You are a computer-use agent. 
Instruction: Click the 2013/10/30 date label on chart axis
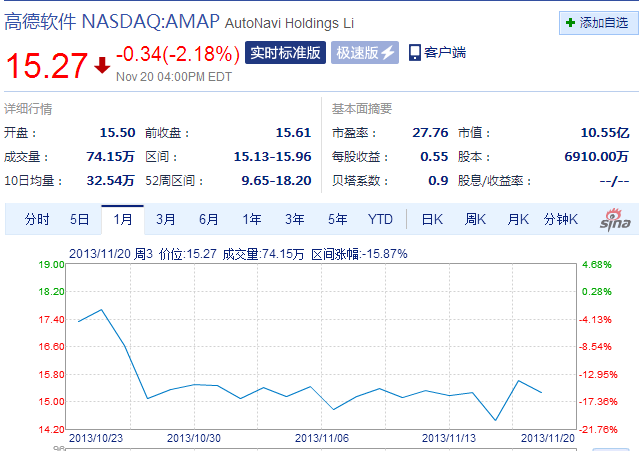coord(194,438)
